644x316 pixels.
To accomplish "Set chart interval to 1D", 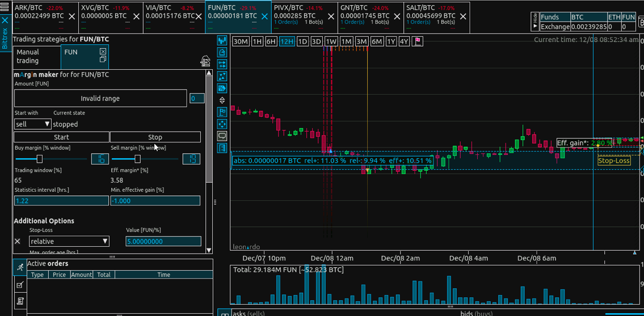I will tap(302, 41).
